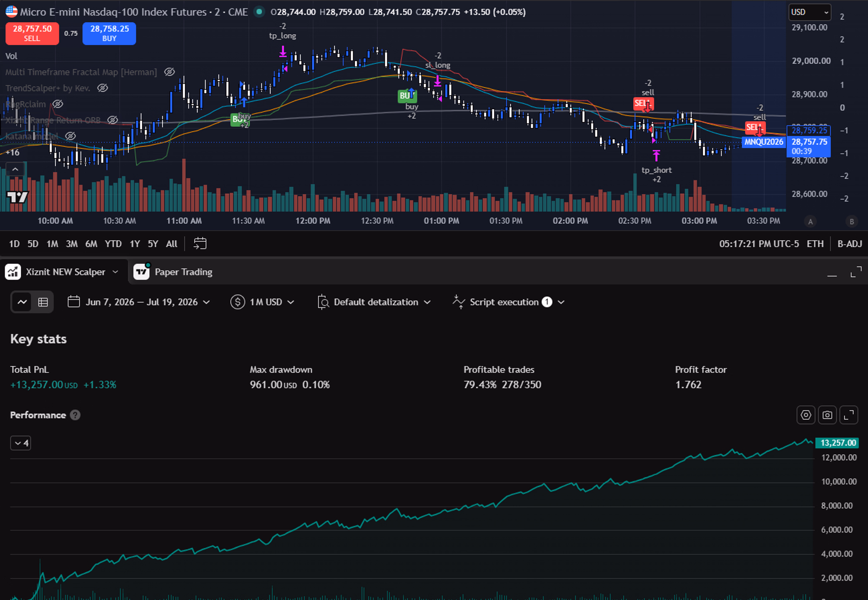Open the Script execution dropdown
The width and height of the screenshot is (868, 600).
508,302
